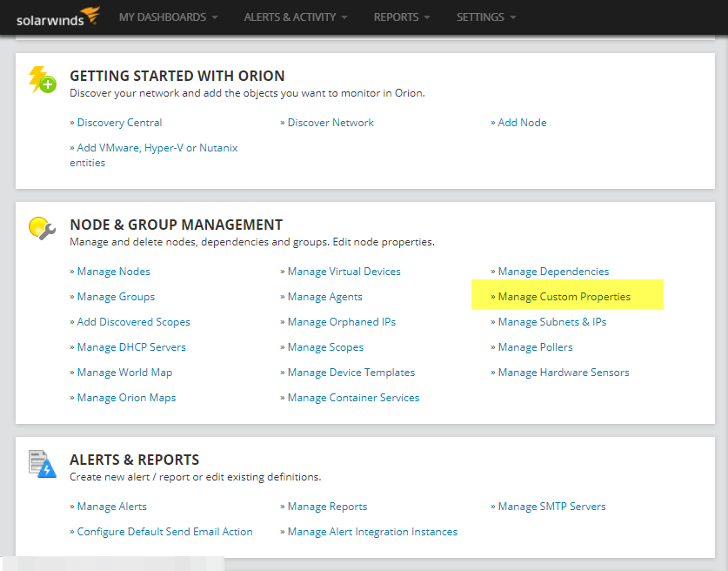Click the Node & Group Management wrench icon
The width and height of the screenshot is (728, 571).
[x=43, y=228]
